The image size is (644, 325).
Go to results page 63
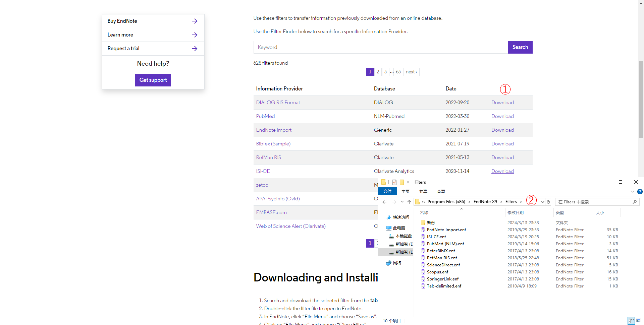(x=398, y=72)
